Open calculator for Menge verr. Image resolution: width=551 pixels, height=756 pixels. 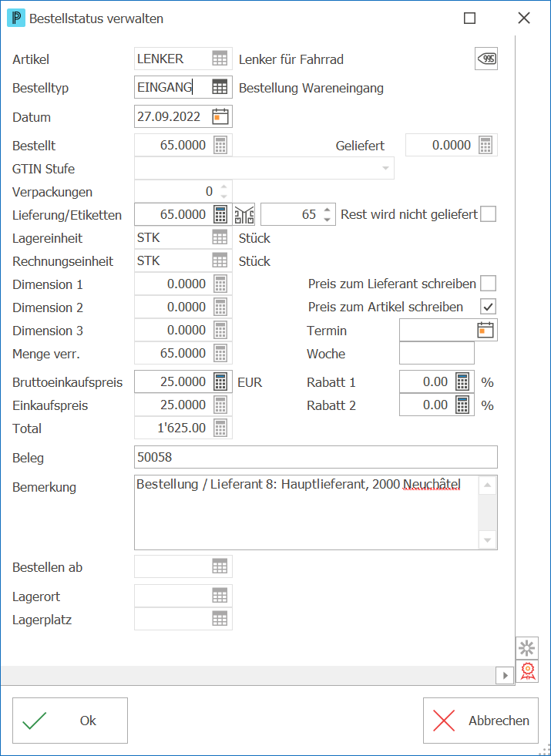click(x=220, y=354)
